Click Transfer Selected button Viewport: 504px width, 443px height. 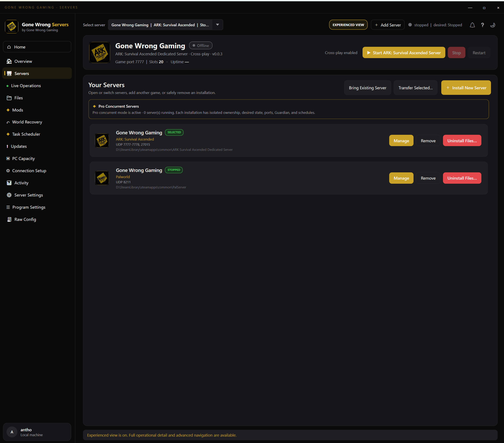tap(415, 88)
